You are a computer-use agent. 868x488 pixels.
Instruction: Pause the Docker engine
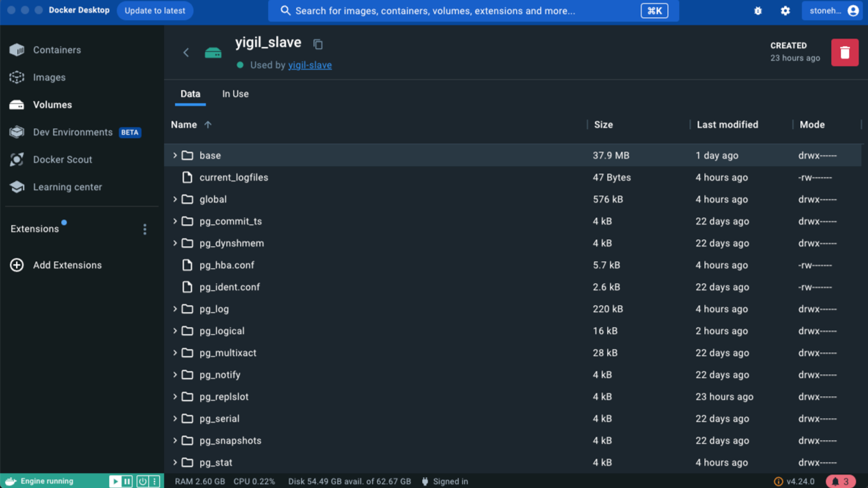[127, 481]
